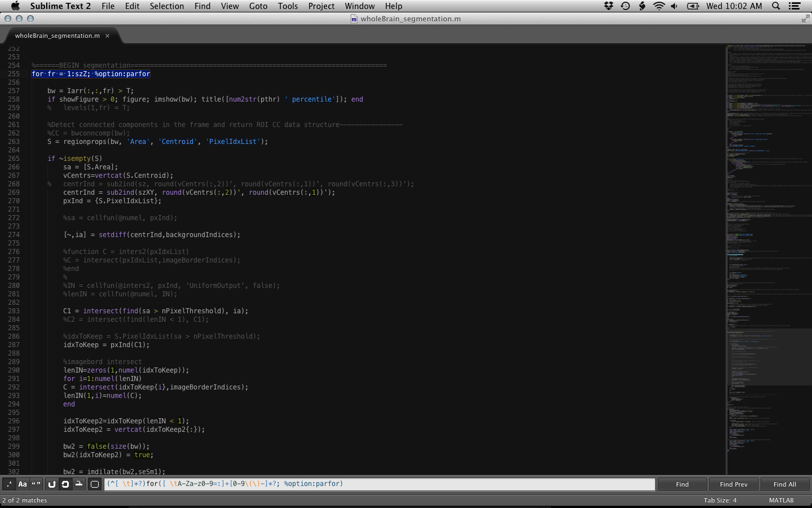Click the 'lenIN=zeros(1,numel(idxToKeep));' line

click(x=126, y=370)
